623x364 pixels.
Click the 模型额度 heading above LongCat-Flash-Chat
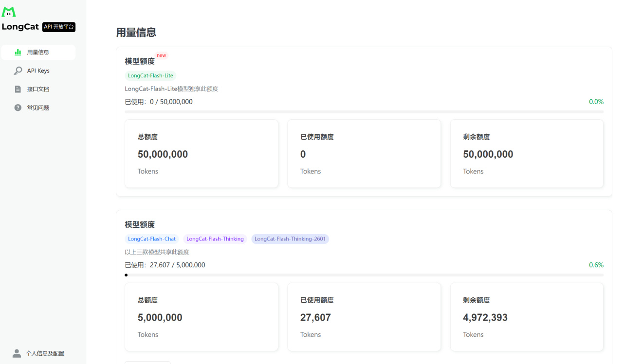pyautogui.click(x=140, y=224)
